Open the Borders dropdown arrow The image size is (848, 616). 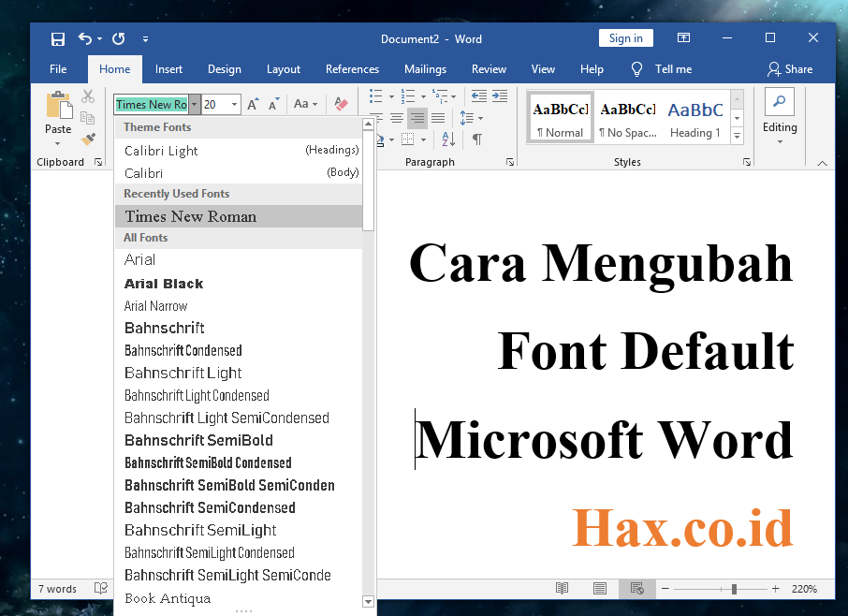[423, 139]
